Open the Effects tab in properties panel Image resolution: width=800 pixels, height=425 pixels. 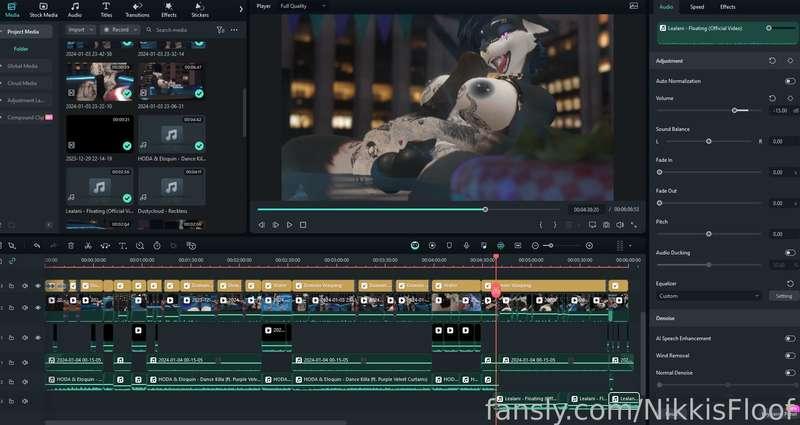[x=728, y=7]
